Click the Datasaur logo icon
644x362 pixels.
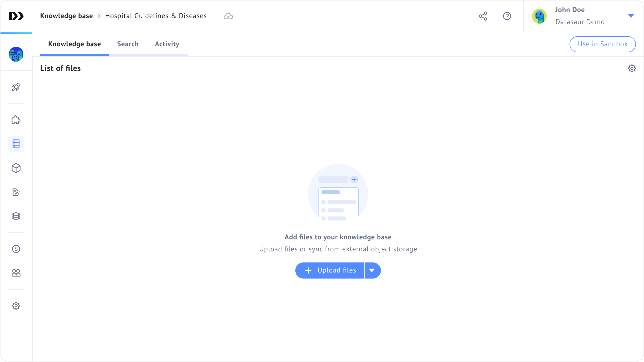[x=16, y=16]
